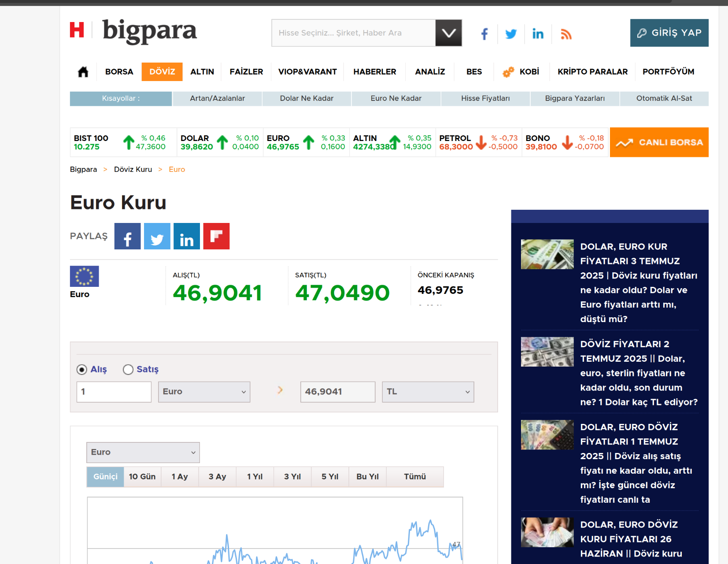Open DÖVİZ FİYATLARI 2 TEMMUZ 2025 article

[x=639, y=373]
